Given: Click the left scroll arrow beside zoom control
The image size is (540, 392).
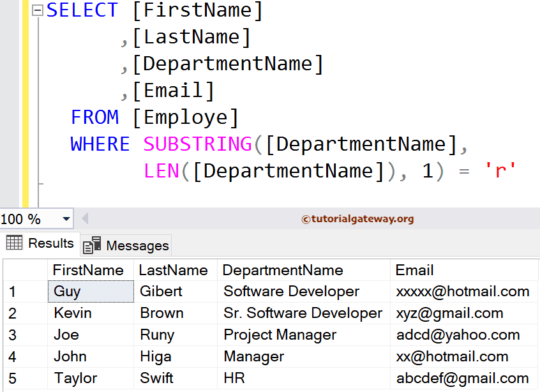Looking at the screenshot, I should pyautogui.click(x=84, y=218).
